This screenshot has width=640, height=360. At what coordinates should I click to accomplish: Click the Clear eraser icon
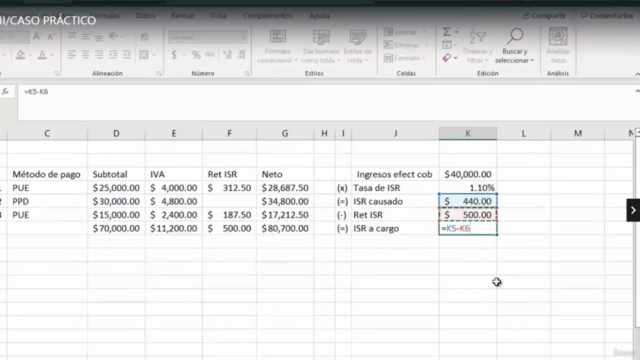(447, 58)
